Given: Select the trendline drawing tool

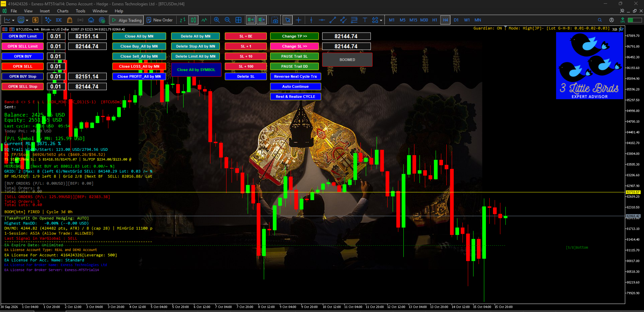Looking at the screenshot, I should tap(333, 20).
